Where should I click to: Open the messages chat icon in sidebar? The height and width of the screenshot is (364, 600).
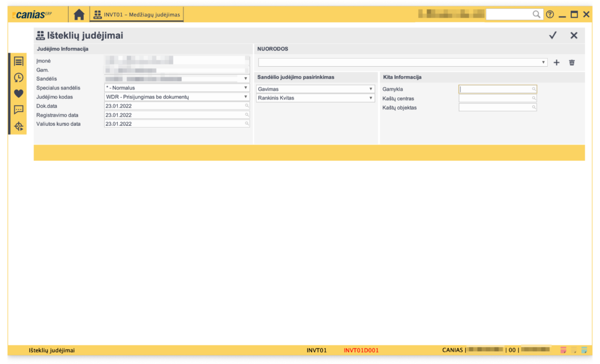19,109
